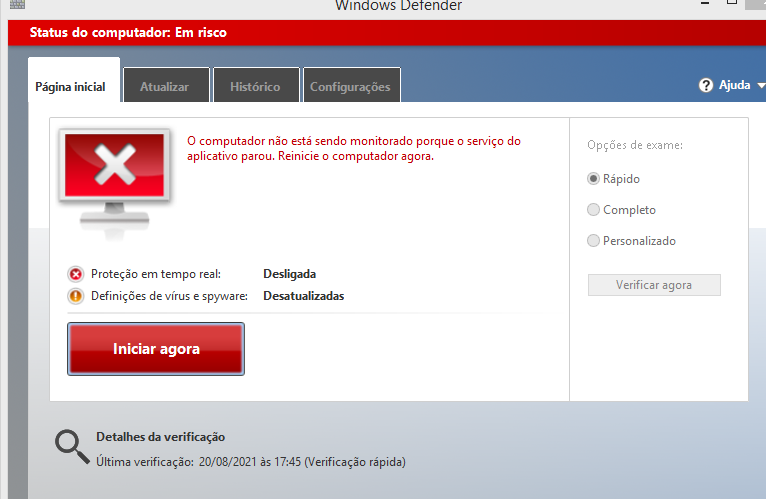766x499 pixels.
Task: Click the orange warning icon beside Definições de vírus
Action: click(76, 296)
